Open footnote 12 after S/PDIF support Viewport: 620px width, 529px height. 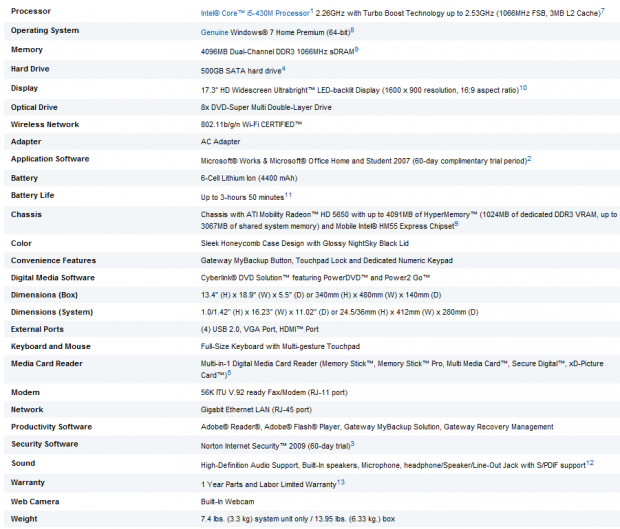point(589,461)
